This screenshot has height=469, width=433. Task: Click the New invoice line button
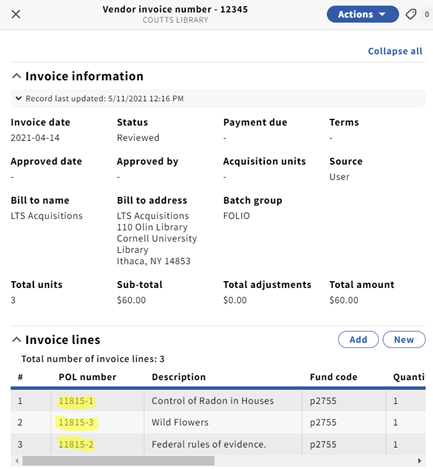coord(404,340)
